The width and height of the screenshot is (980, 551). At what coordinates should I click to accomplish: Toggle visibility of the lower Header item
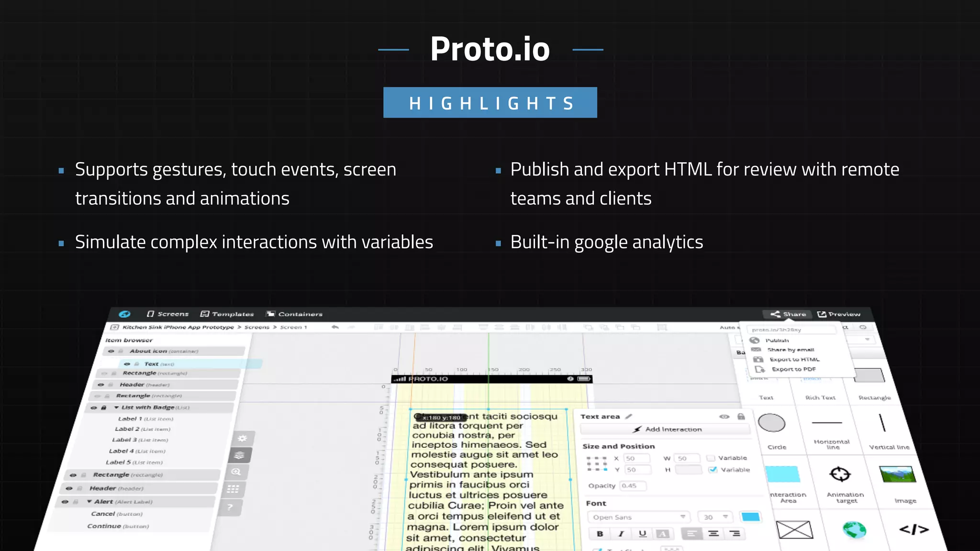click(69, 488)
